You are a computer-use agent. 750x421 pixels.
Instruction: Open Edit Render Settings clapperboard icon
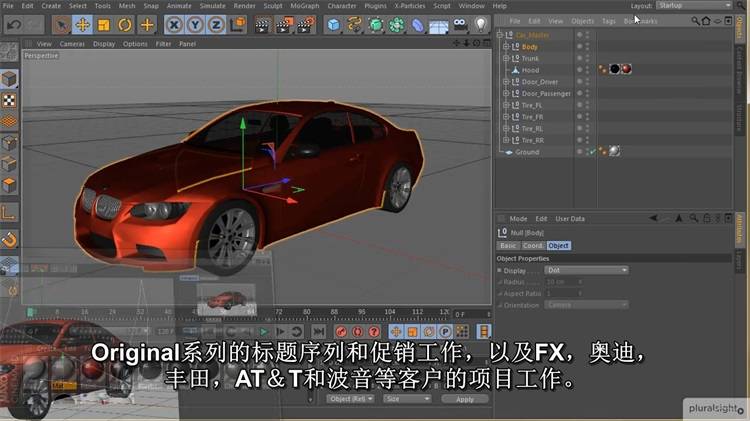click(x=306, y=24)
